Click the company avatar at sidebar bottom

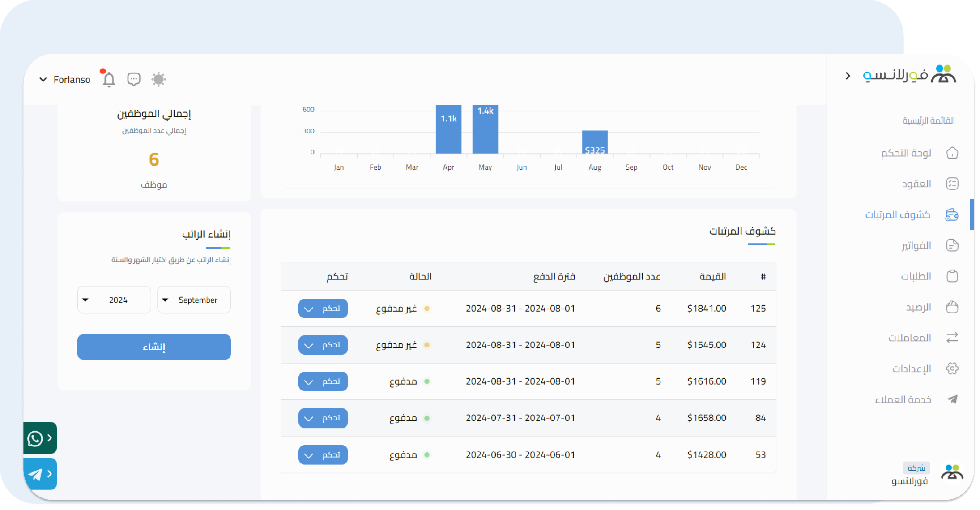[952, 473]
